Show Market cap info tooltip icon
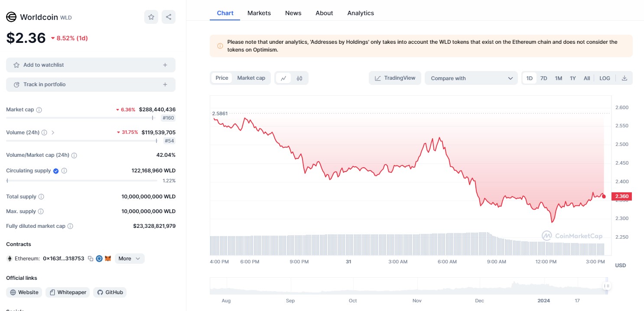 point(39,110)
